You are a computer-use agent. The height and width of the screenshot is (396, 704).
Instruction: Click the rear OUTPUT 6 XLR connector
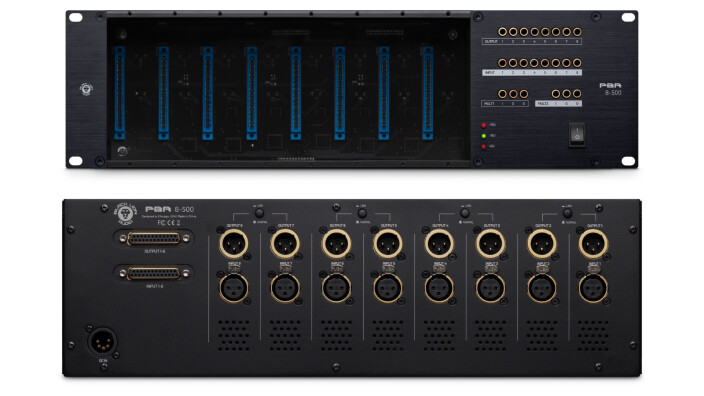coord(337,244)
